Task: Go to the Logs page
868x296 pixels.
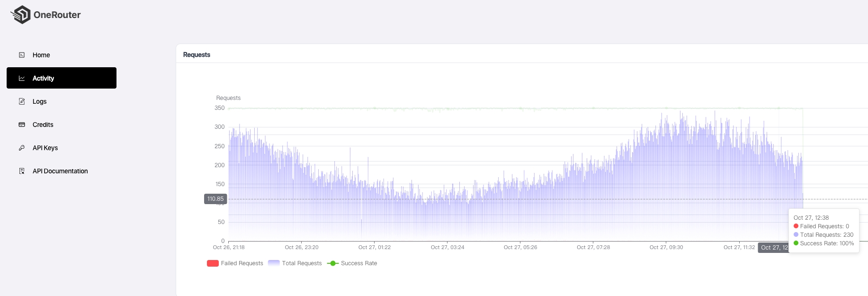Action: pos(39,101)
